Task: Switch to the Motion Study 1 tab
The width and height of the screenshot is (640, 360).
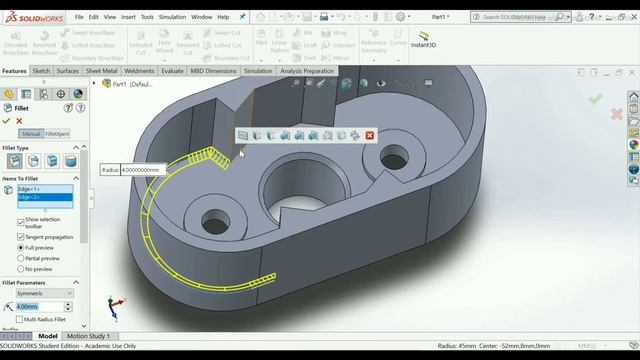Action: (88, 336)
